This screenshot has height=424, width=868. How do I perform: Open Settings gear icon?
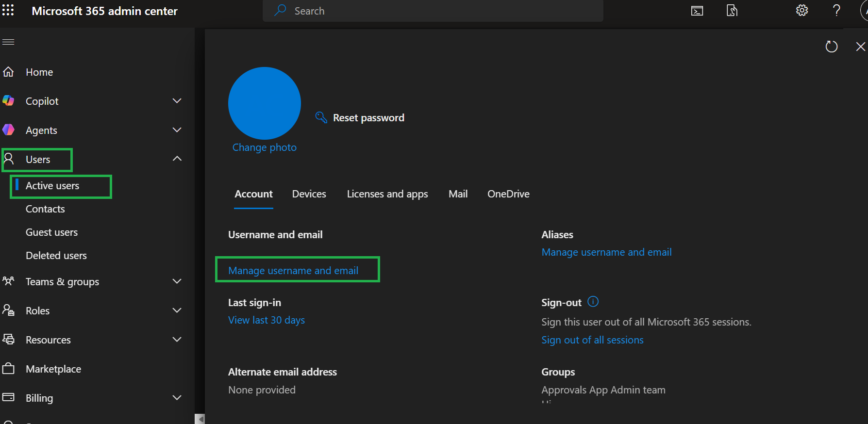(x=802, y=10)
